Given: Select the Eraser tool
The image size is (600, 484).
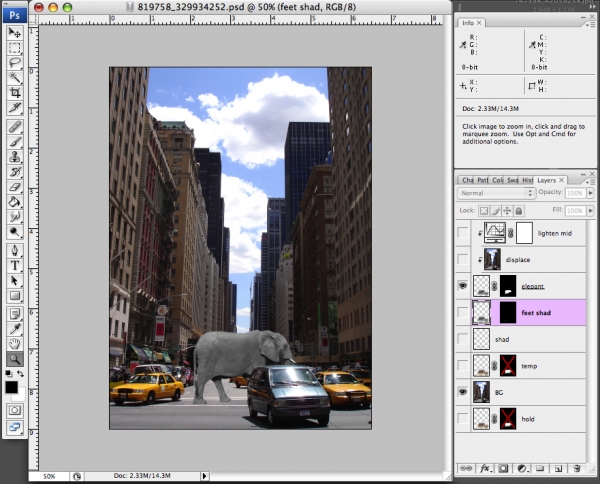Looking at the screenshot, I should pos(15,187).
